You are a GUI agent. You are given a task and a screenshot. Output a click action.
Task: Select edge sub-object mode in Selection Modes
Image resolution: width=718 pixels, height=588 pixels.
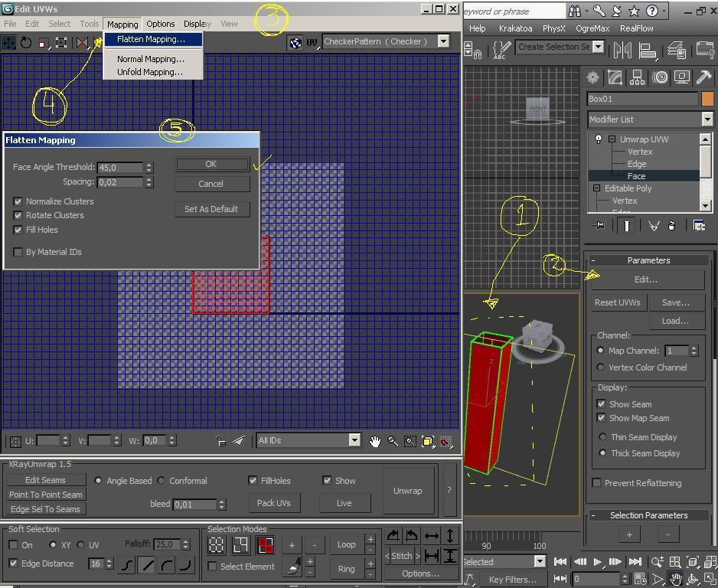point(240,545)
